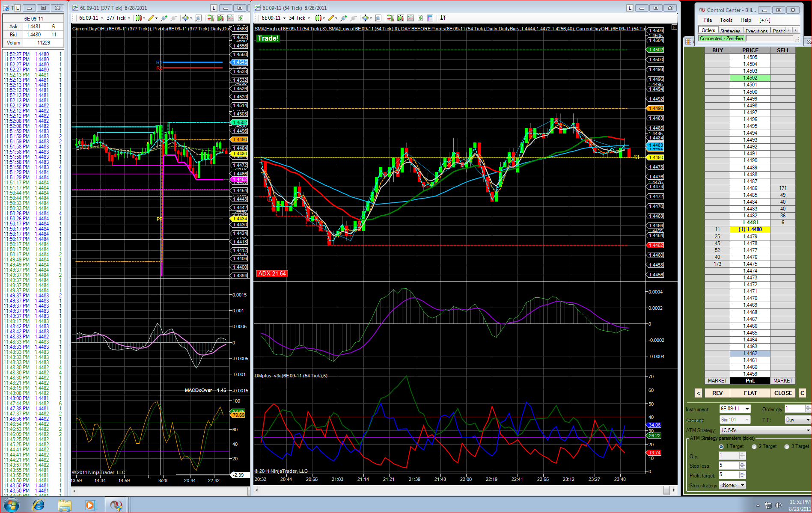The width and height of the screenshot is (812, 513).
Task: Expand the ATM Strategy dropdown
Action: tap(808, 430)
